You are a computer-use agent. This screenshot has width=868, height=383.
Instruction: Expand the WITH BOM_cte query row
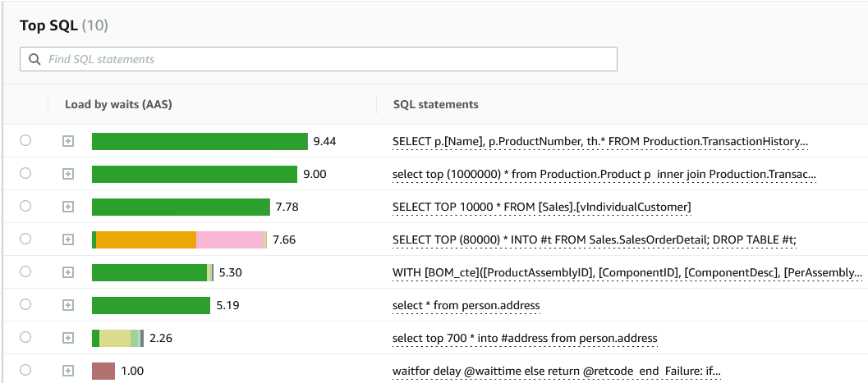pyautogui.click(x=69, y=272)
